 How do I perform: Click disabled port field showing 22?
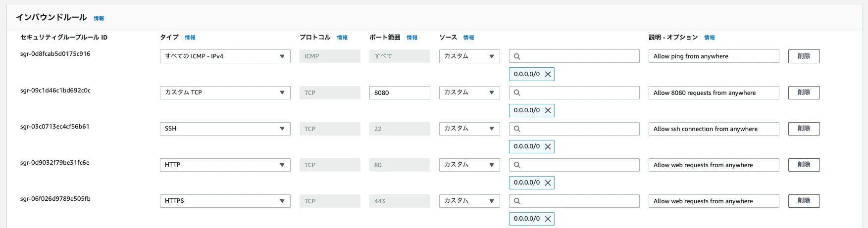point(400,129)
